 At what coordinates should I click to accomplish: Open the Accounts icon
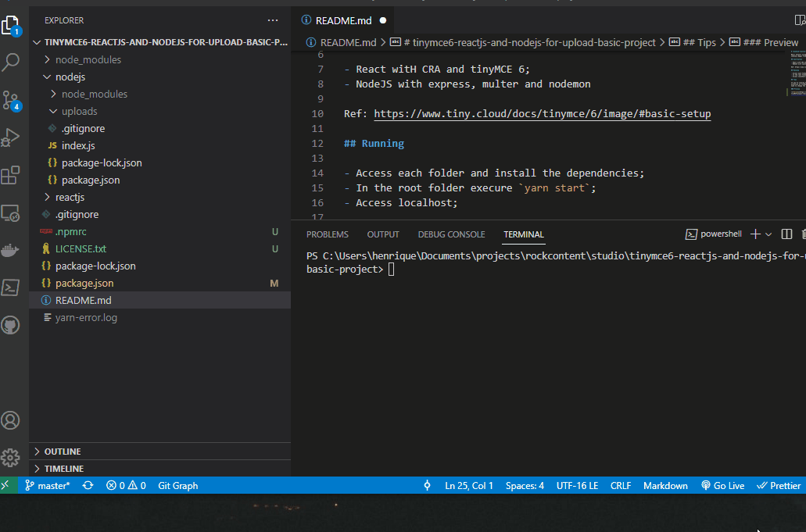[x=10, y=420]
